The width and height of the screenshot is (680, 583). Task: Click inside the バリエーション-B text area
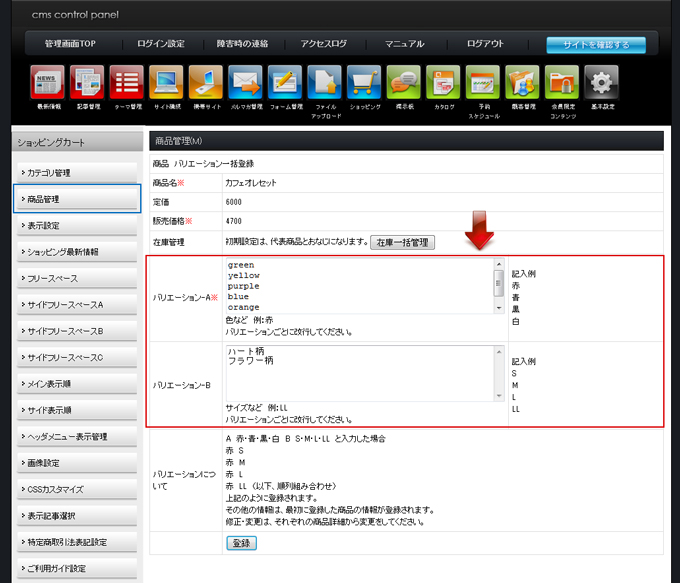pos(360,373)
